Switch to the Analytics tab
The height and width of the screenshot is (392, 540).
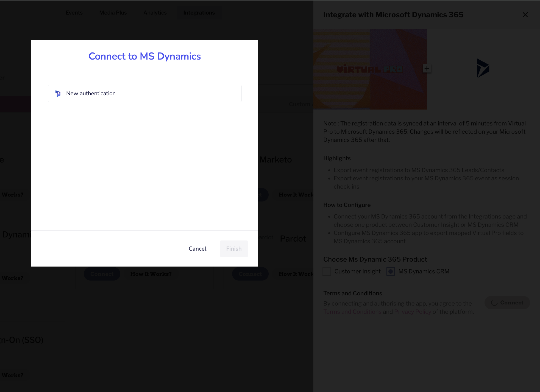point(155,13)
